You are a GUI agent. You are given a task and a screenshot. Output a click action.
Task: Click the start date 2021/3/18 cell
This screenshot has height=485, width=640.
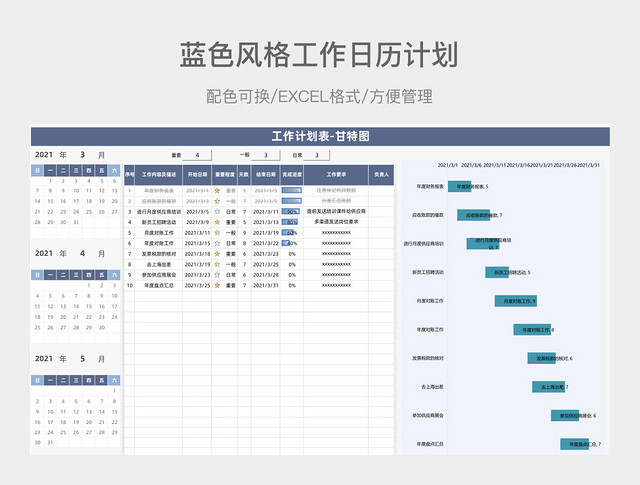(197, 254)
